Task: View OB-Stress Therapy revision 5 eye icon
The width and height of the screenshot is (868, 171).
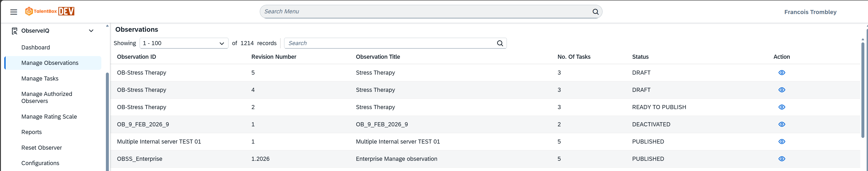Action: [x=781, y=73]
